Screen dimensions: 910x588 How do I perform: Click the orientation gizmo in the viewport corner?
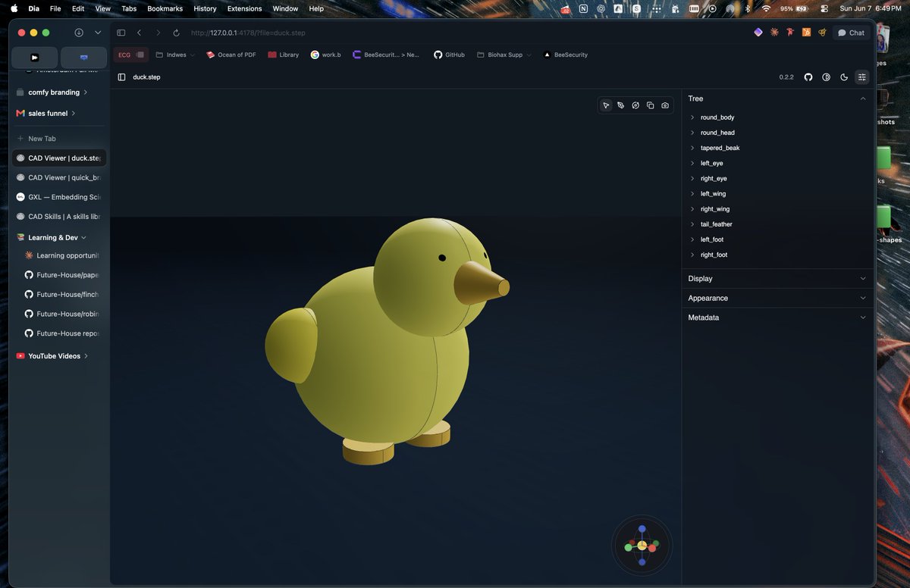(642, 546)
